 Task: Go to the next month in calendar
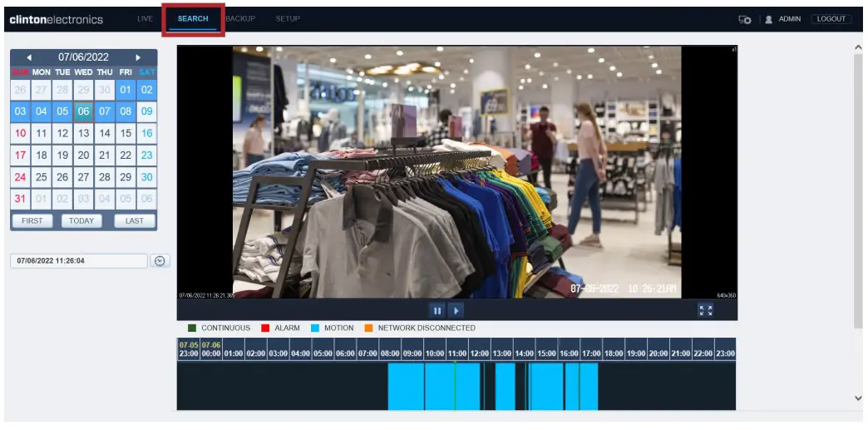[138, 57]
